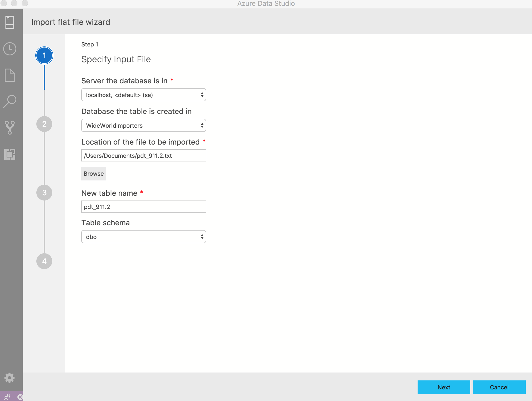Image resolution: width=532 pixels, height=401 pixels.
Task: Click the new table name input field
Action: pyautogui.click(x=143, y=206)
